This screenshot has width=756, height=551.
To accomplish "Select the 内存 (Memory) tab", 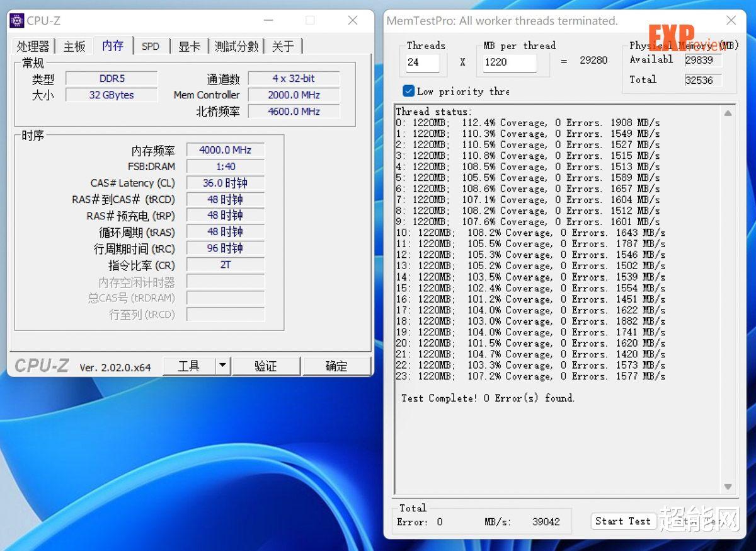I will point(112,45).
